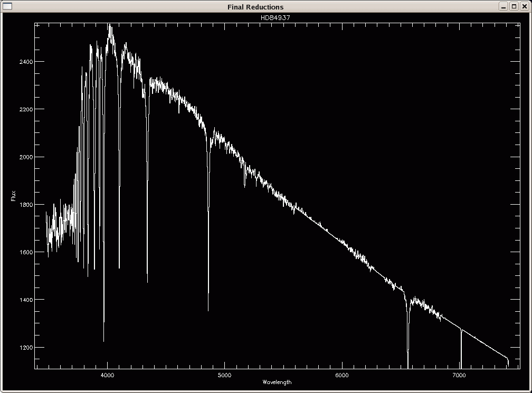
Task: Click the 7000 wavelength tick label
Action: (459, 375)
